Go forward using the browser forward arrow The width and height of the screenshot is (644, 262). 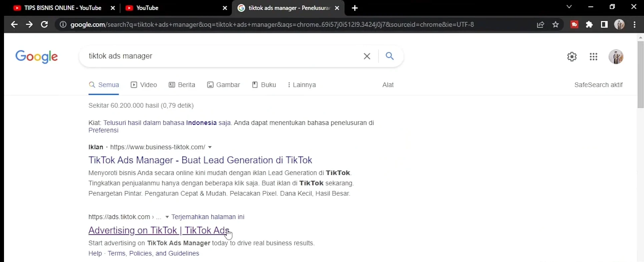(x=29, y=24)
